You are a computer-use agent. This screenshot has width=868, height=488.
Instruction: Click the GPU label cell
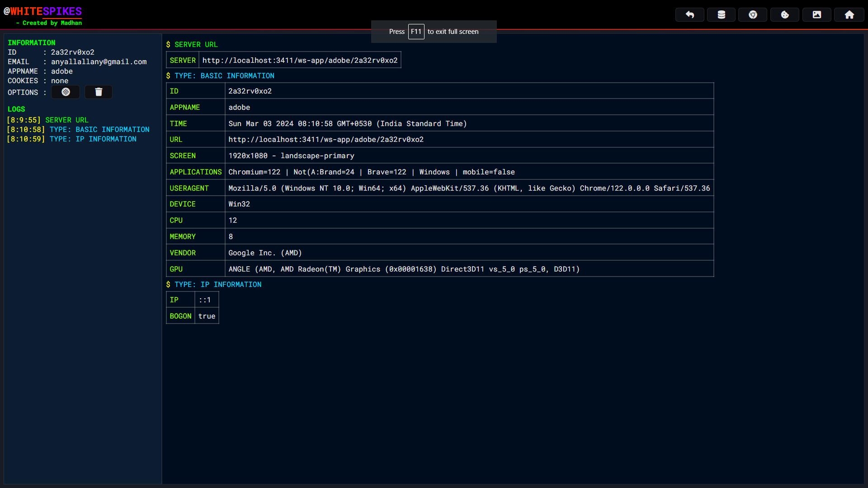pyautogui.click(x=195, y=269)
